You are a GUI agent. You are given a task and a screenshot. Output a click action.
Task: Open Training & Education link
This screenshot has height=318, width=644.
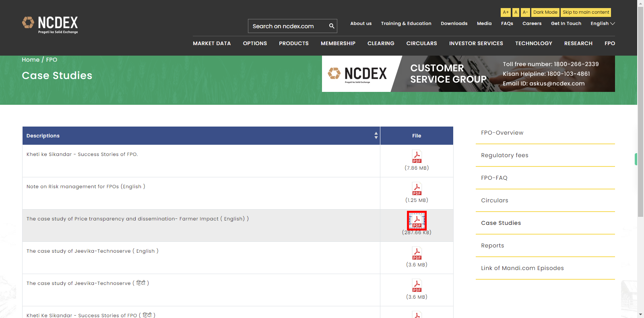pos(406,23)
